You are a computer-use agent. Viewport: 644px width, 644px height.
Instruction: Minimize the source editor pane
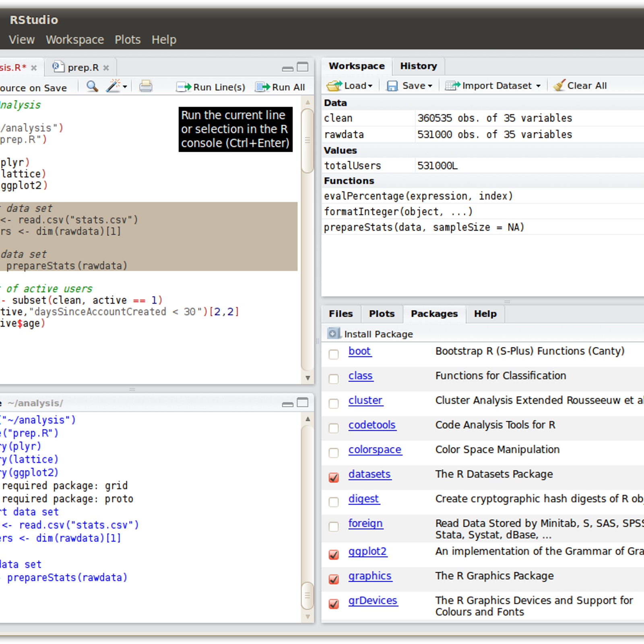287,68
